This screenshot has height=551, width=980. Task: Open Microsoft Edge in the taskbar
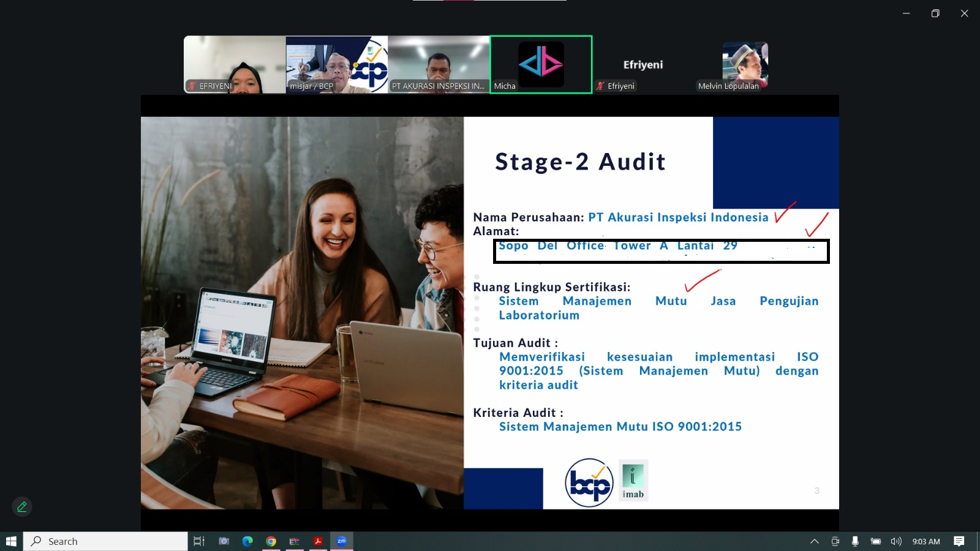(x=247, y=541)
